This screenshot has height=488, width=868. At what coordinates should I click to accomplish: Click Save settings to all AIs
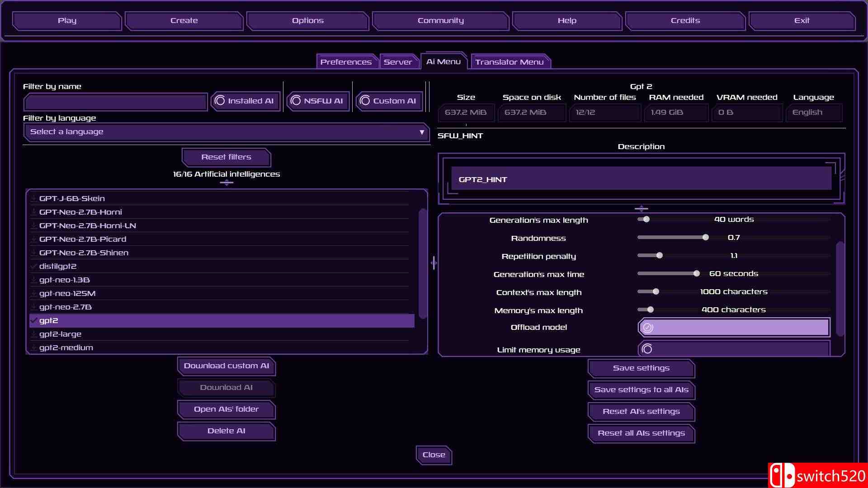click(x=641, y=389)
